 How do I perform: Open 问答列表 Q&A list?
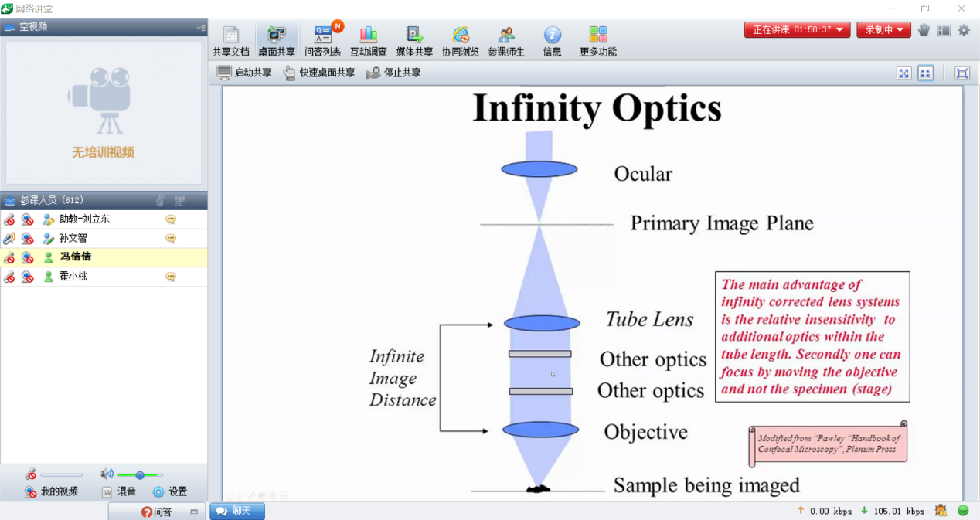(322, 41)
